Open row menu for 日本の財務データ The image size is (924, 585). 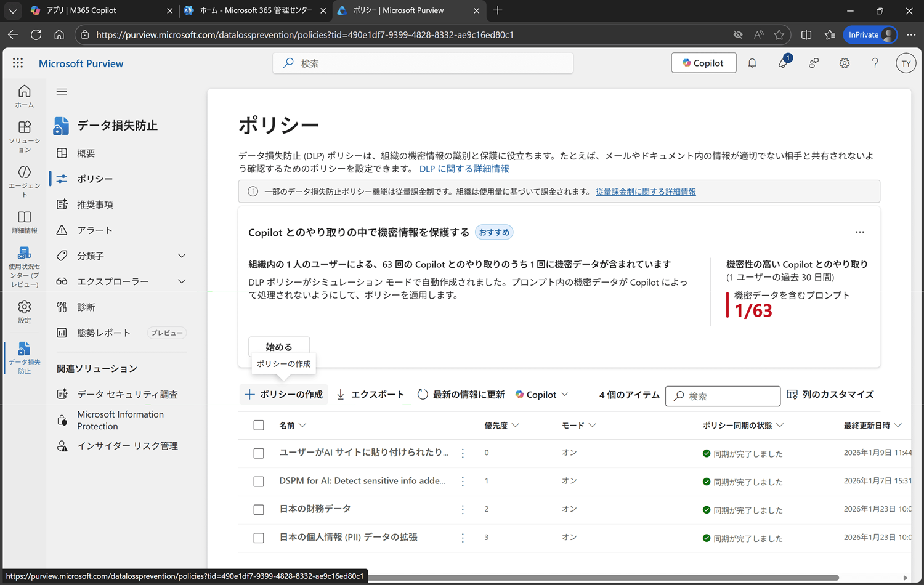pyautogui.click(x=463, y=509)
